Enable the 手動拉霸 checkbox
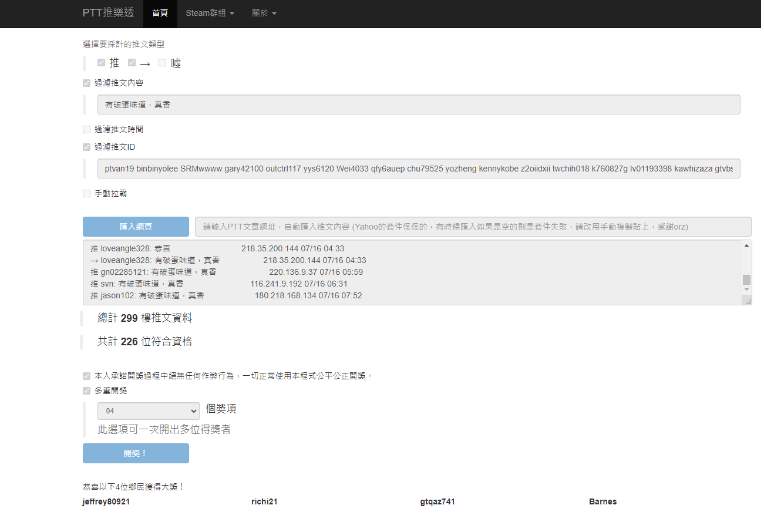 87,193
